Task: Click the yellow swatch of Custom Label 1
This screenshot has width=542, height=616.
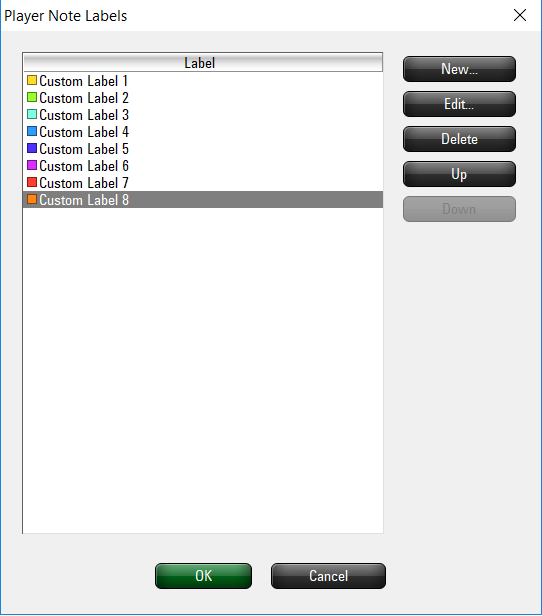Action: (x=32, y=81)
